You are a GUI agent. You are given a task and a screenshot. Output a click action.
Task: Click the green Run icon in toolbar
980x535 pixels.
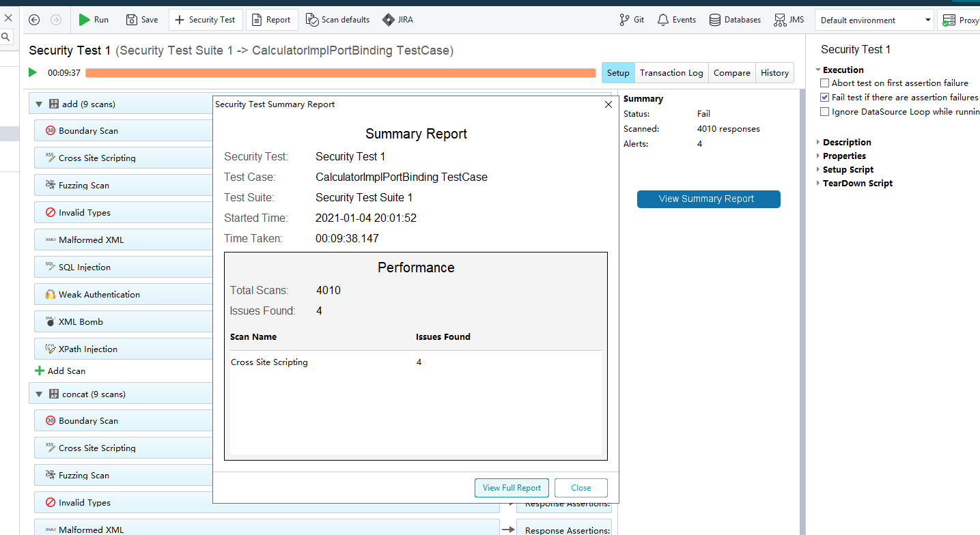click(85, 20)
